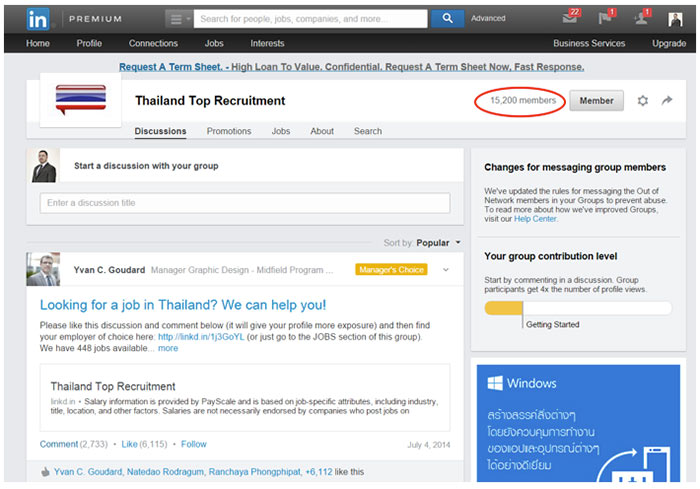Switch to the group Jobs tab

[281, 131]
